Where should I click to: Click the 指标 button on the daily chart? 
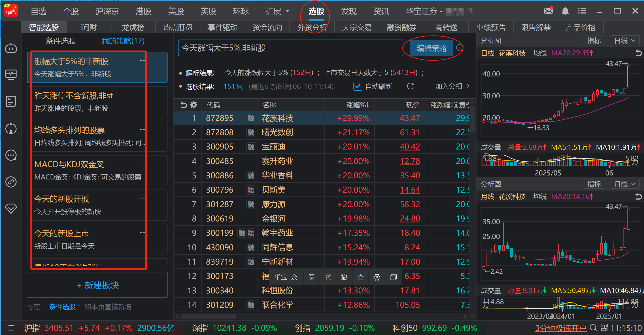(x=594, y=40)
